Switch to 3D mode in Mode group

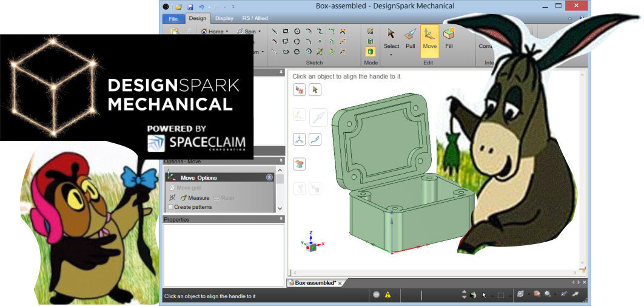click(371, 52)
